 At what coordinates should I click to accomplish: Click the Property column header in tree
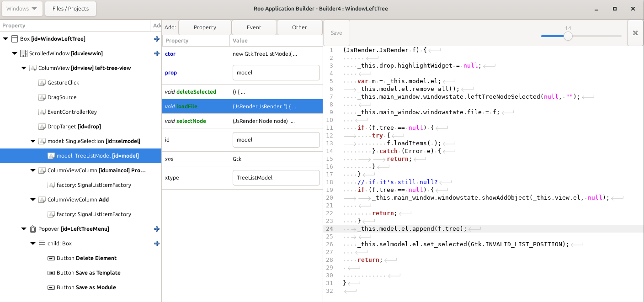75,26
